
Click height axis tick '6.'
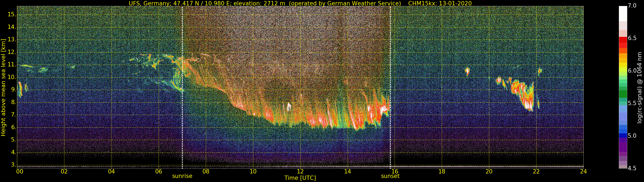pos(14,127)
